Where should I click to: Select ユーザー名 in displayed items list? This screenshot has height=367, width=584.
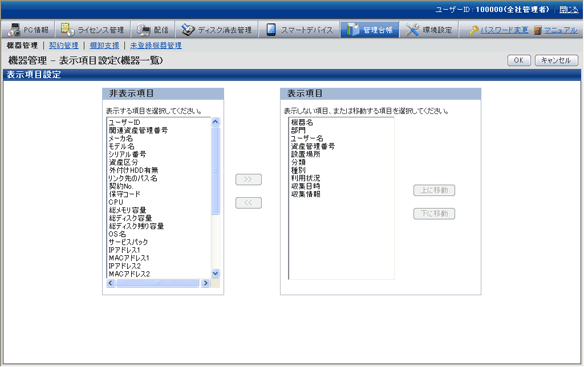pyautogui.click(x=307, y=138)
